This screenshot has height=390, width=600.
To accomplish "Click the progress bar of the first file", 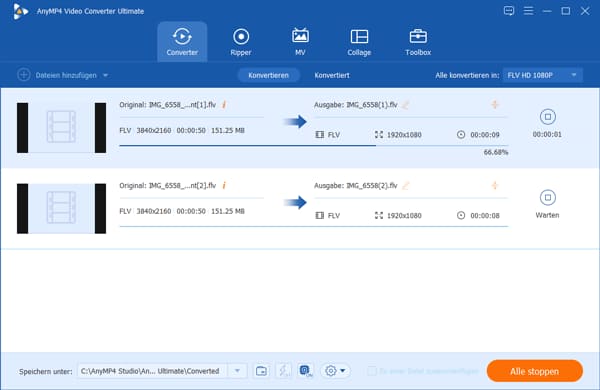I will click(x=314, y=145).
